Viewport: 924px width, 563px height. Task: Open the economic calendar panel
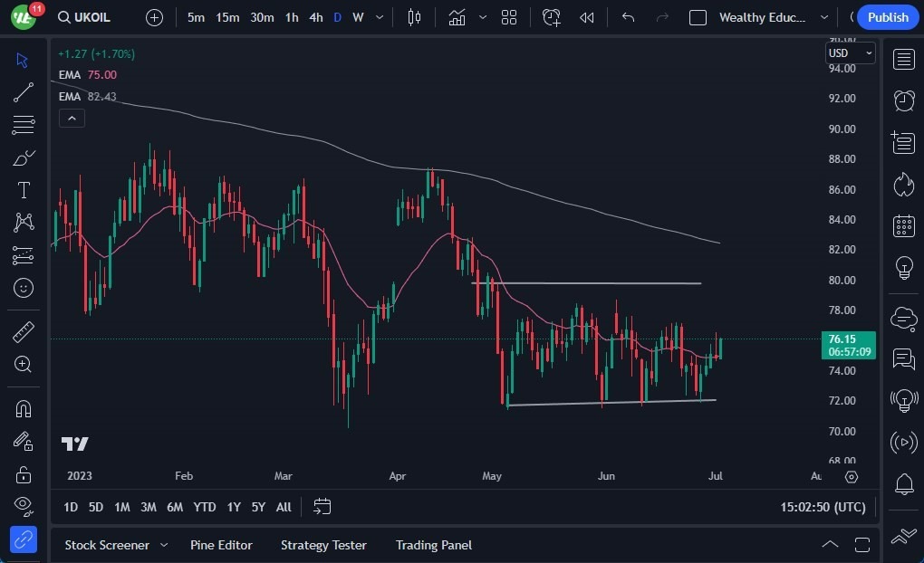[x=903, y=225]
